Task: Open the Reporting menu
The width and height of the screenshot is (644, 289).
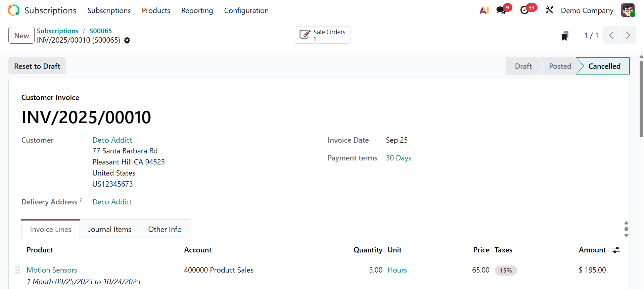Action: tap(197, 11)
